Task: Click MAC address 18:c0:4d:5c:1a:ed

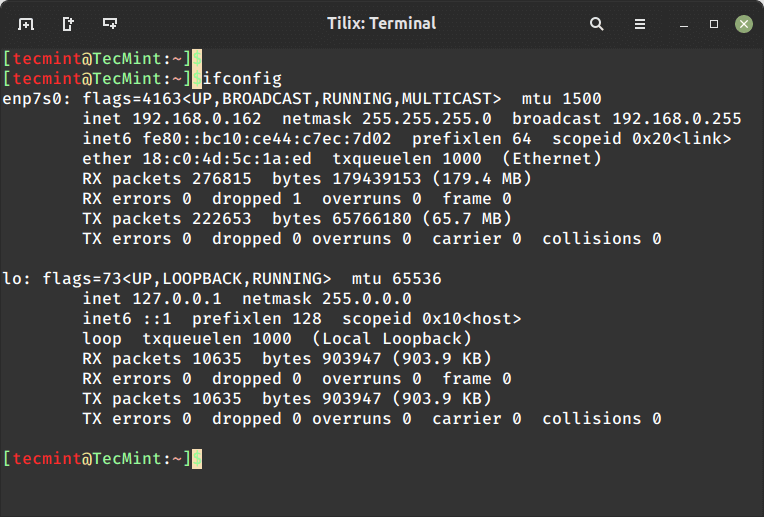Action: [x=227, y=159]
